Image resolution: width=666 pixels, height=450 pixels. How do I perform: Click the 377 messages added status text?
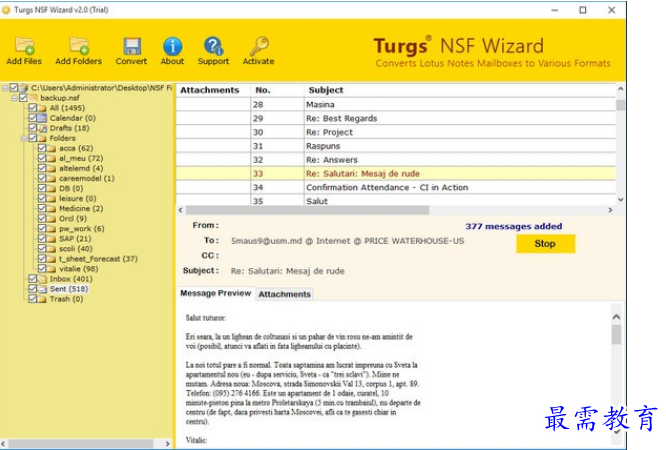coord(514,226)
